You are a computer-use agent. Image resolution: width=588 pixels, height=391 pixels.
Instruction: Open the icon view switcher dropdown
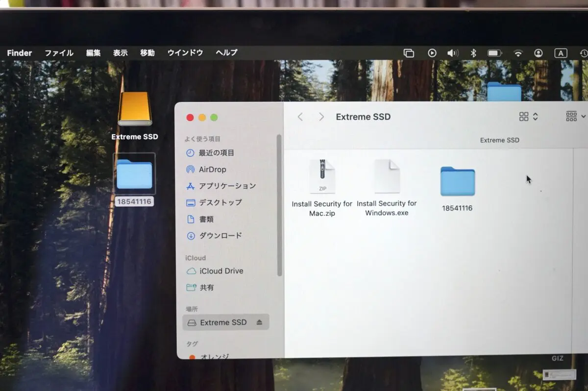click(528, 117)
